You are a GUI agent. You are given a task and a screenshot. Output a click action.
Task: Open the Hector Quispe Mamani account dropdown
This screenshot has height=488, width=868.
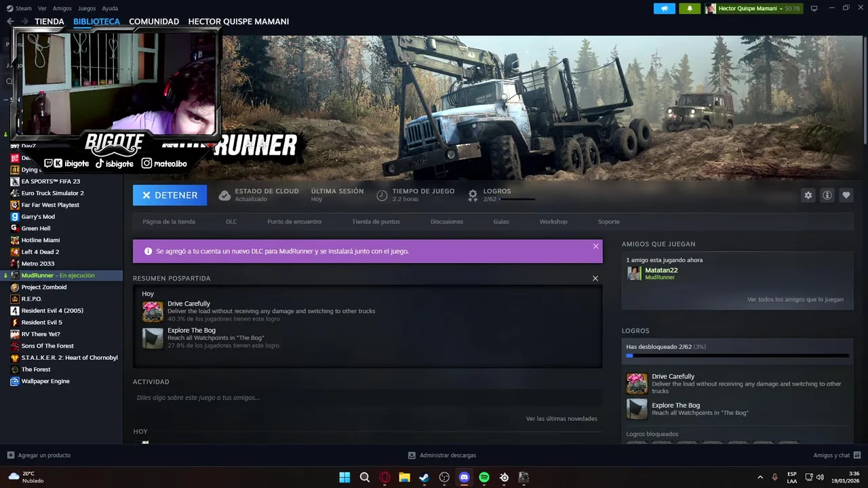click(x=753, y=8)
